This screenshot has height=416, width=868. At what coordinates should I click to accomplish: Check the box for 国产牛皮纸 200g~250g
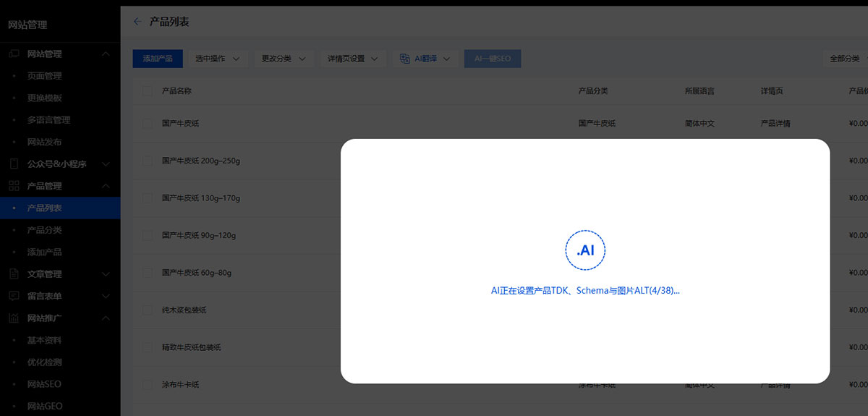148,161
